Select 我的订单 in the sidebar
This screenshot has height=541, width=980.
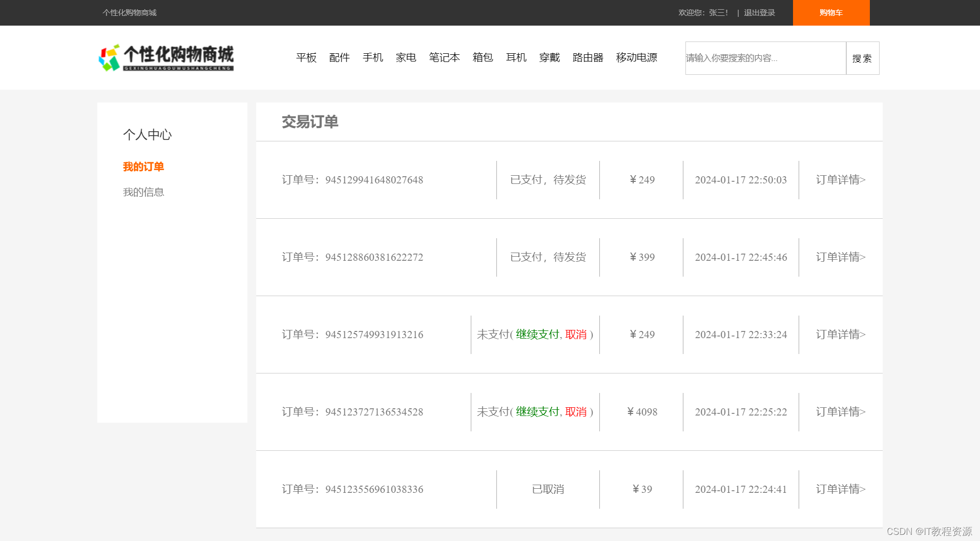(143, 167)
